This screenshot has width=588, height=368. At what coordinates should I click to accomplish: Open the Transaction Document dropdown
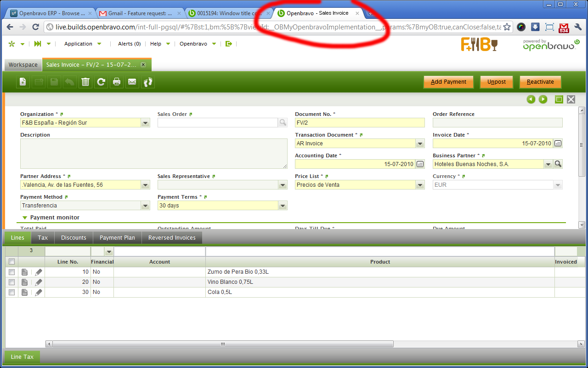[420, 144]
